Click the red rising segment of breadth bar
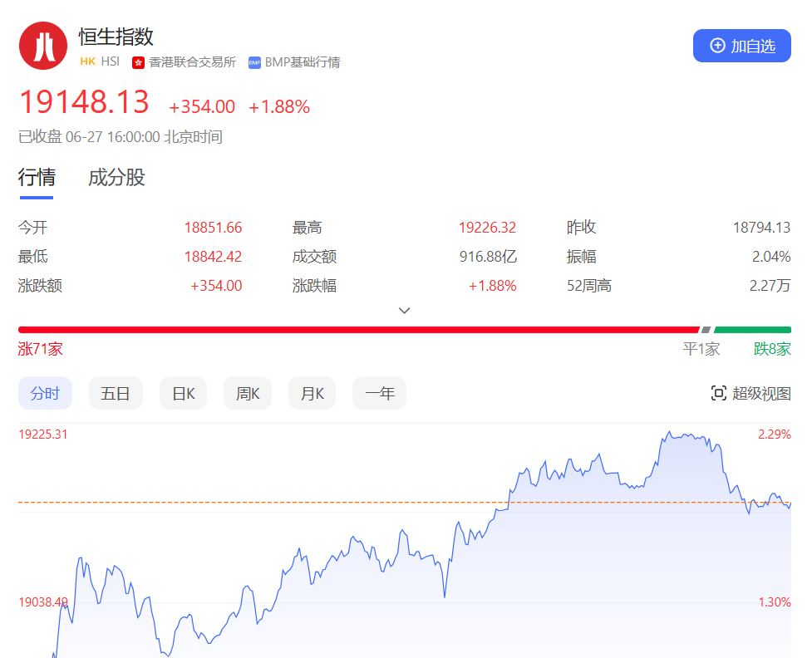Viewport: 812px width, 658px height. pyautogui.click(x=358, y=330)
